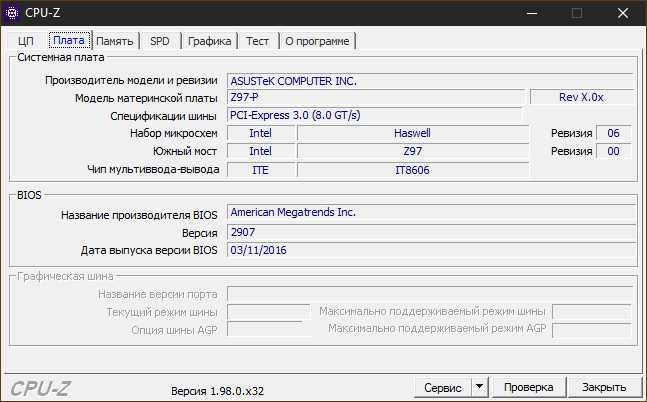Screen dimensions: 647x402
Task: Click the chipset revision value 06
Action: pyautogui.click(x=614, y=133)
